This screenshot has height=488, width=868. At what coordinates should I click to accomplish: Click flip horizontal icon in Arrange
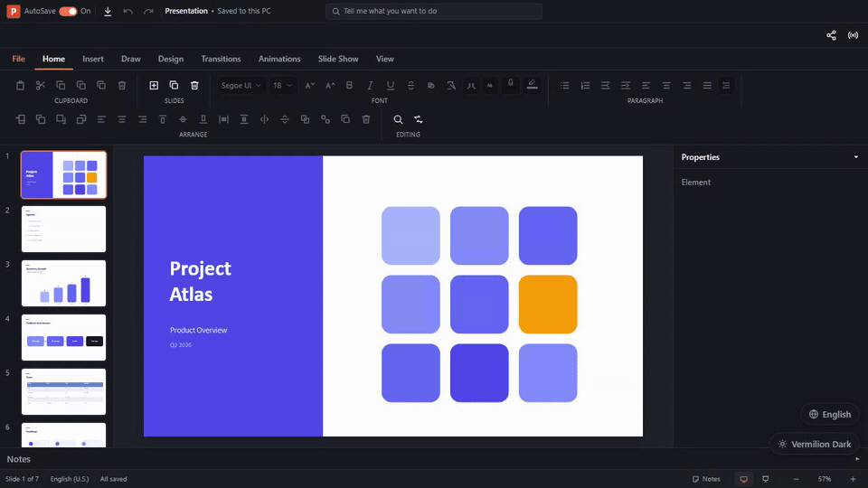coord(265,119)
